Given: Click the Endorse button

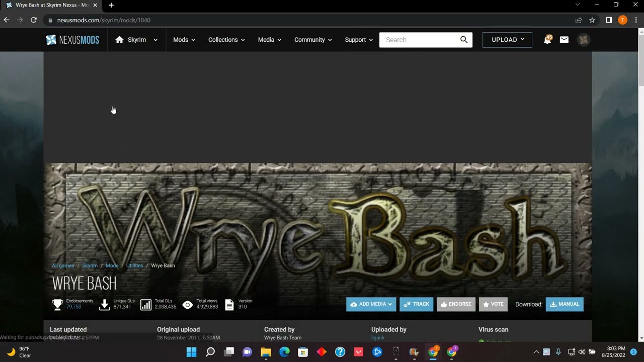Looking at the screenshot, I should [456, 304].
